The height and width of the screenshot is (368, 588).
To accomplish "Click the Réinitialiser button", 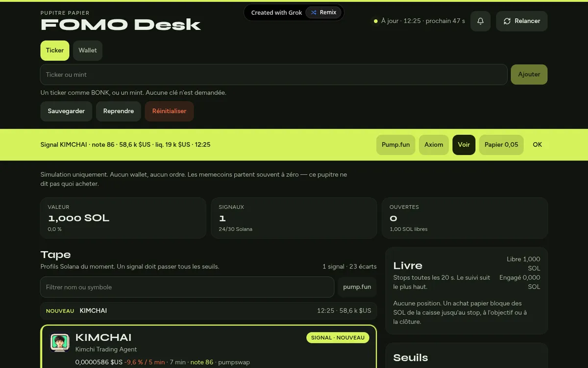I will 170,111.
